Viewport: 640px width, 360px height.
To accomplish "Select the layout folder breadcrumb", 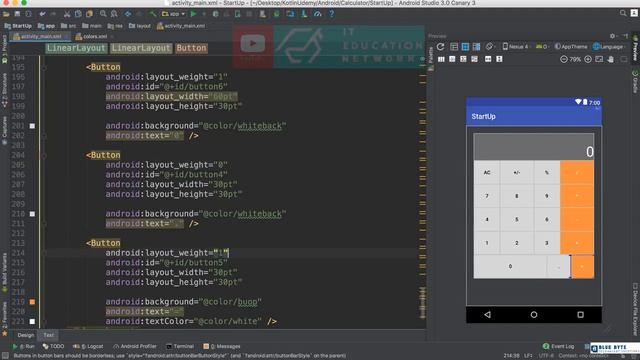I will pyautogui.click(x=140, y=26).
